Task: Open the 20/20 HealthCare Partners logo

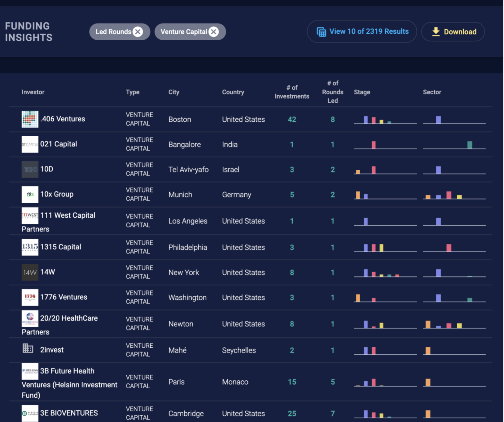Action: 30,319
